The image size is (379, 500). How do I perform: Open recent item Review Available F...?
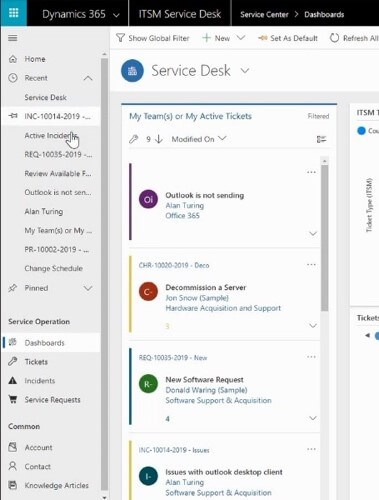[x=58, y=173]
